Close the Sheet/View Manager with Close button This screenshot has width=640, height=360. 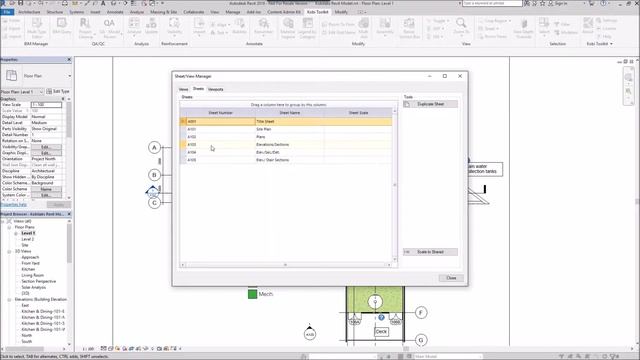click(451, 278)
